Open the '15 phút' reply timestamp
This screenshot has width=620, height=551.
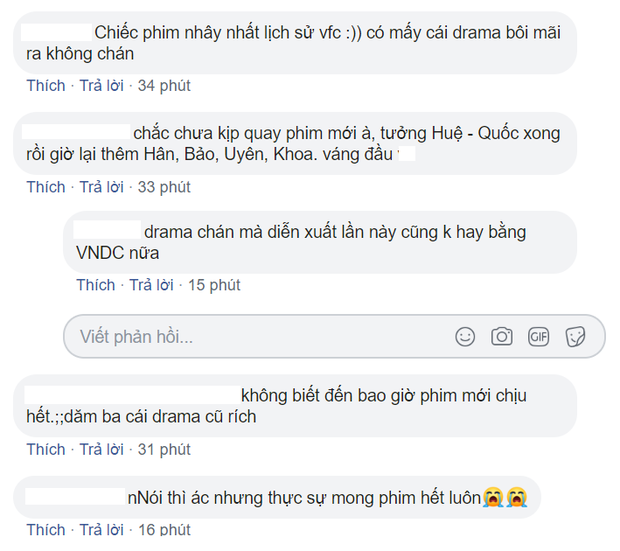tap(213, 285)
